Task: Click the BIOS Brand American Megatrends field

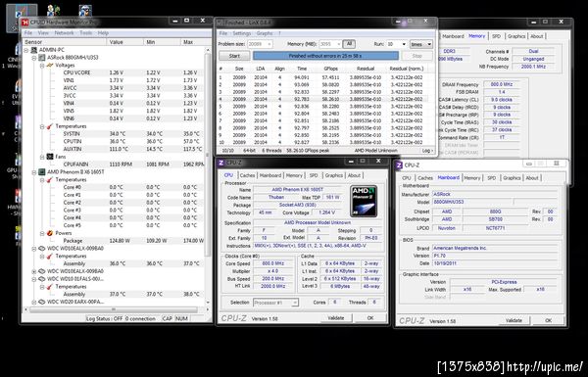Action: pos(494,248)
